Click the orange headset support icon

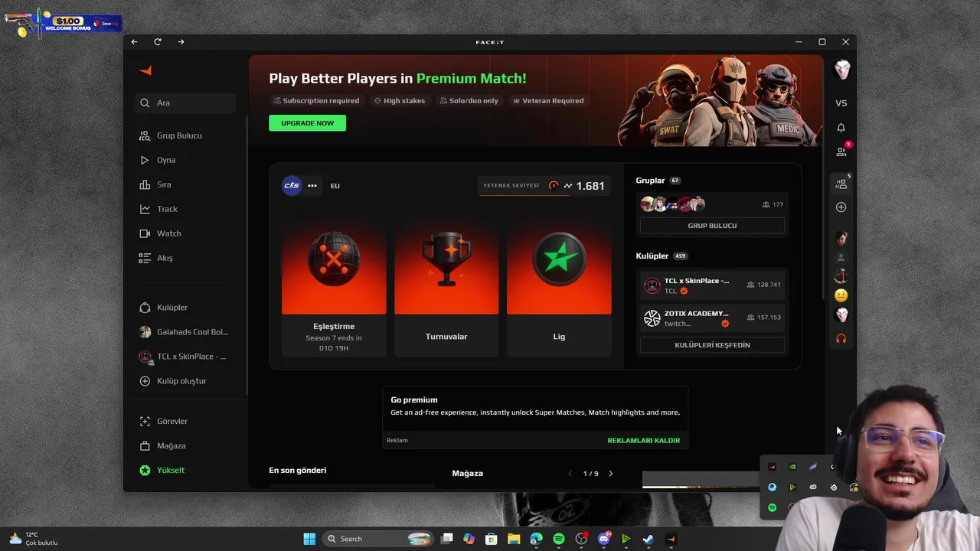pyautogui.click(x=841, y=338)
